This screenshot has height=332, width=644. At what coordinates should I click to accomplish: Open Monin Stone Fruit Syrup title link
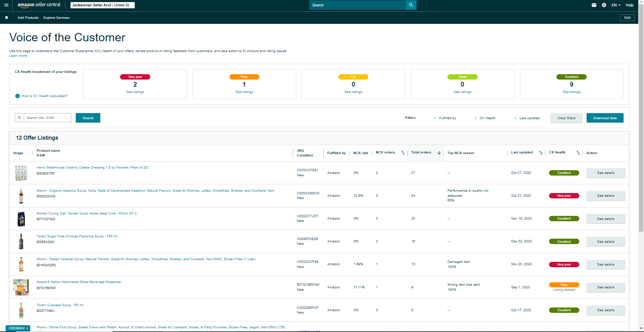click(x=161, y=327)
